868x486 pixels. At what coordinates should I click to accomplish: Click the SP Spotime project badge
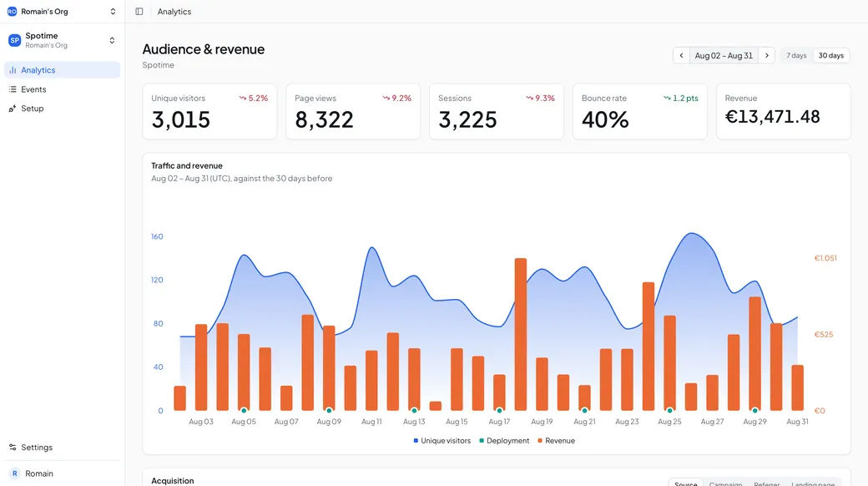(x=14, y=40)
